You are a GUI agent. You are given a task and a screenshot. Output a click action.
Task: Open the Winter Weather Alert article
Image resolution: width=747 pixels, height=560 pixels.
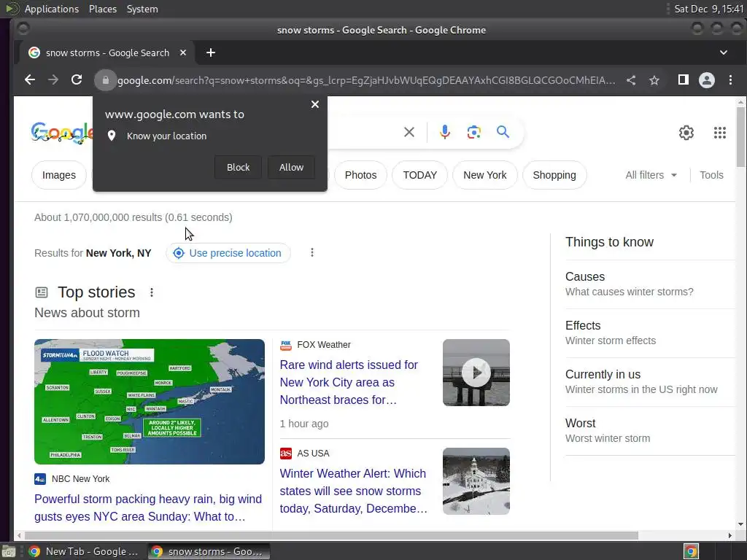[353, 491]
